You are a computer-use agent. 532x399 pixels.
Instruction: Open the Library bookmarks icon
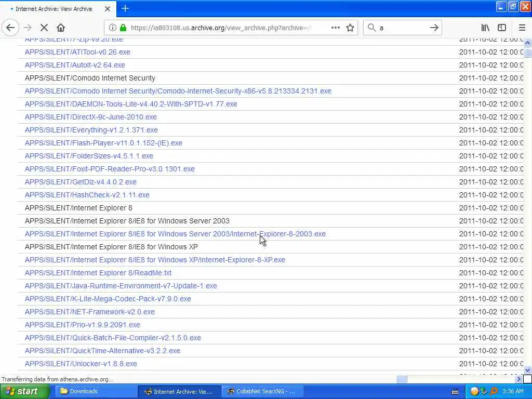[485, 28]
